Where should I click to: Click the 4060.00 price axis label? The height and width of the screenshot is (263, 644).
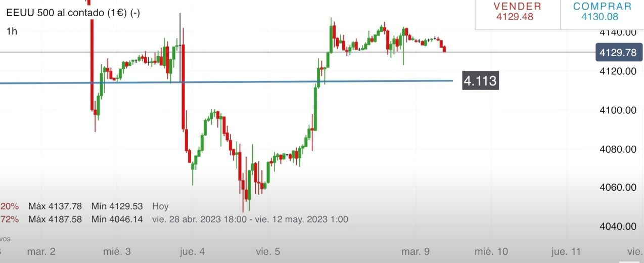[617, 188]
